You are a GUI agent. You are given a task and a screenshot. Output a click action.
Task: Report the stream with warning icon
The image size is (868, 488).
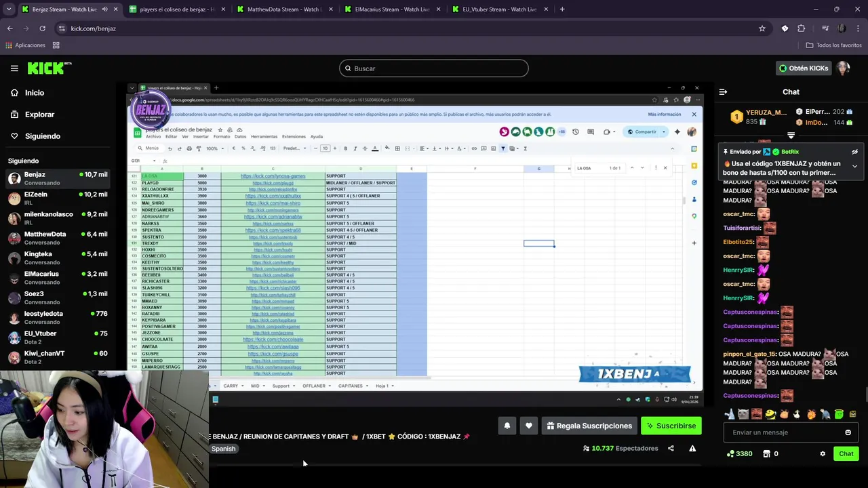[692, 448]
